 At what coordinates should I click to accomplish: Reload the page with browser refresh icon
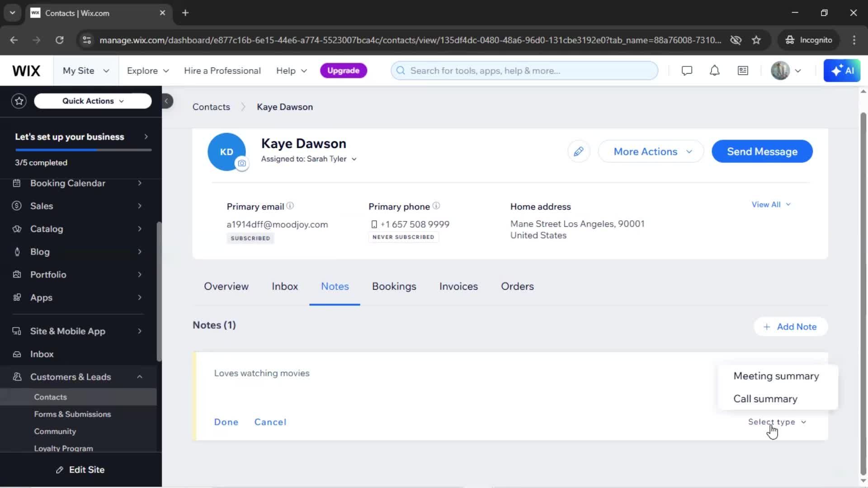59,40
